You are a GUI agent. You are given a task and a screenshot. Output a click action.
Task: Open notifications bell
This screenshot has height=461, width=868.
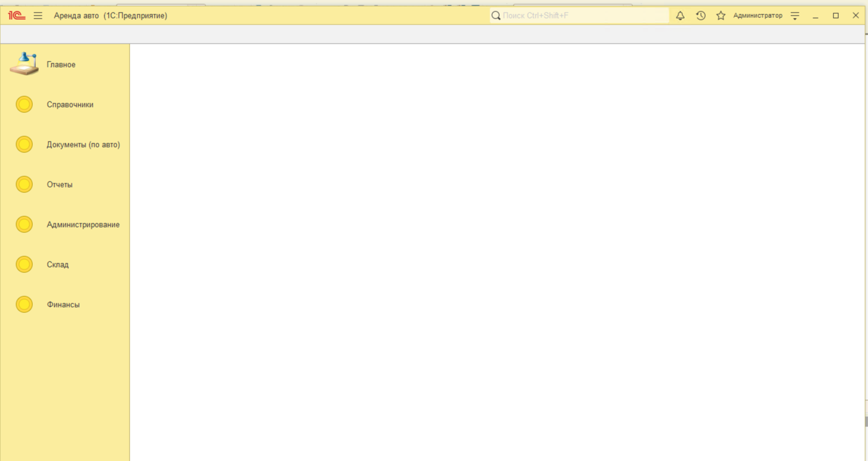click(x=680, y=16)
